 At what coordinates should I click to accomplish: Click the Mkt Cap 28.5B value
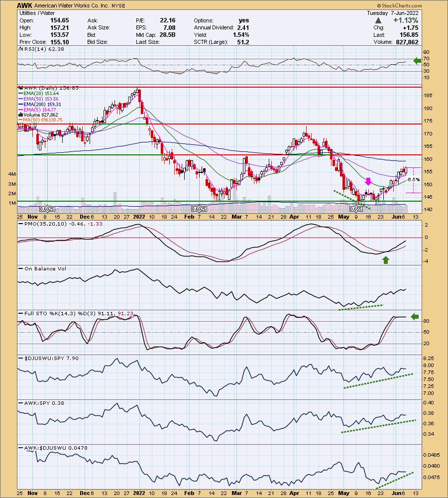167,35
